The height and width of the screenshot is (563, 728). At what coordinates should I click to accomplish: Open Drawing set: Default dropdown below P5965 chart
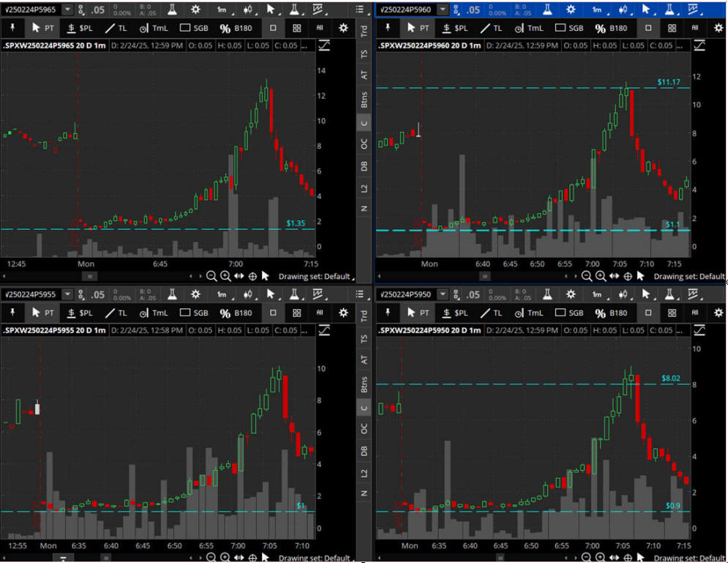316,277
